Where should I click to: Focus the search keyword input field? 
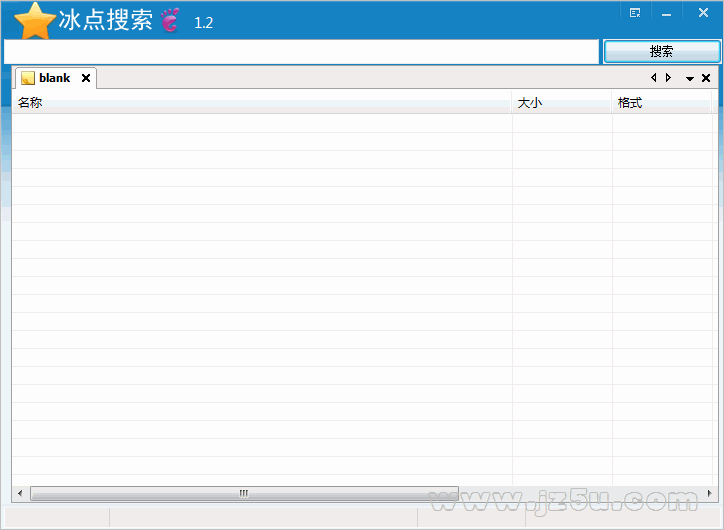(x=301, y=52)
